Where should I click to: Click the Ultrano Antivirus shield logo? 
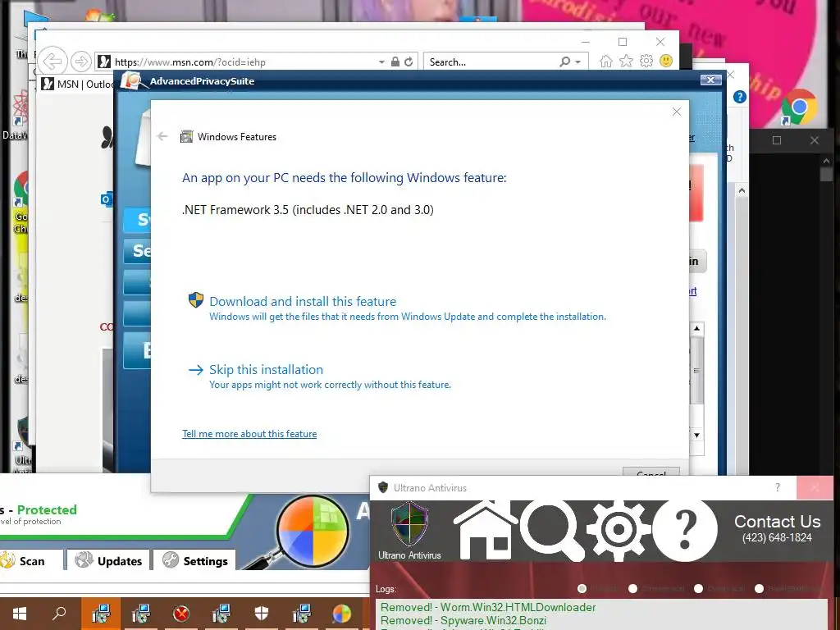(409, 524)
